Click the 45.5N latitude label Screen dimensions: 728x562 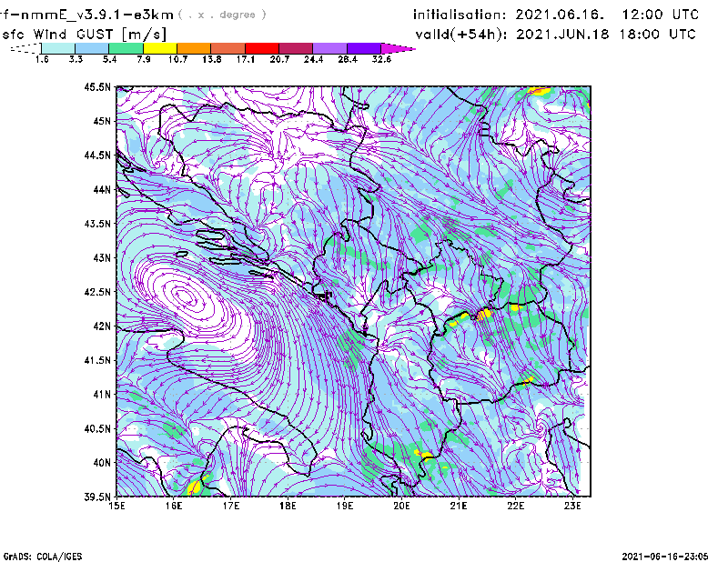click(97, 86)
